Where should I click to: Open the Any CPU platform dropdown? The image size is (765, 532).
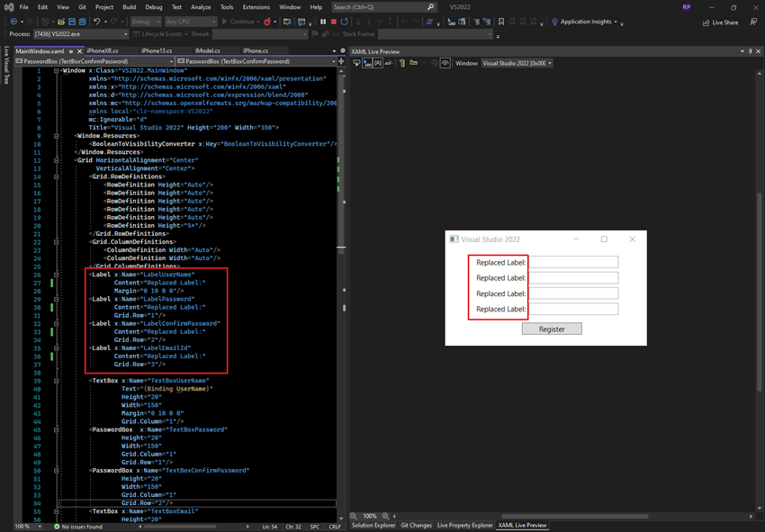pyautogui.click(x=189, y=22)
